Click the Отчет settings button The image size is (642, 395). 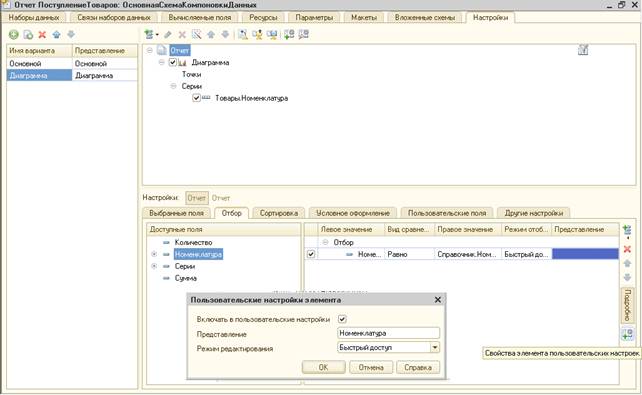click(197, 198)
